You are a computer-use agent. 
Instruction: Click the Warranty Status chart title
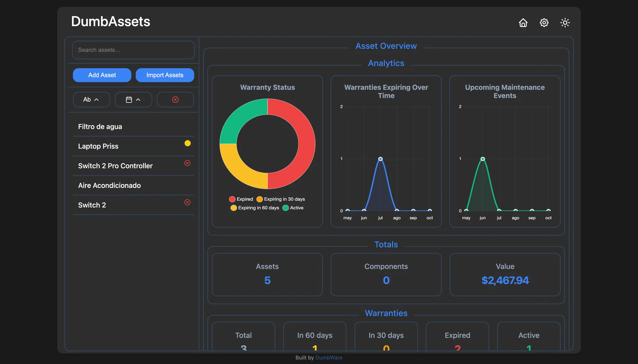tap(268, 88)
